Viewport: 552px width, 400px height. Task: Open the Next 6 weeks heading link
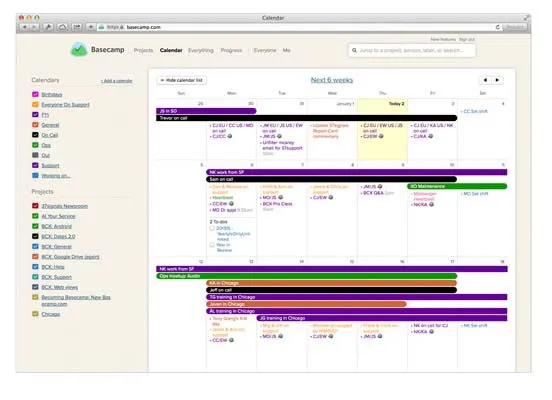pyautogui.click(x=332, y=80)
